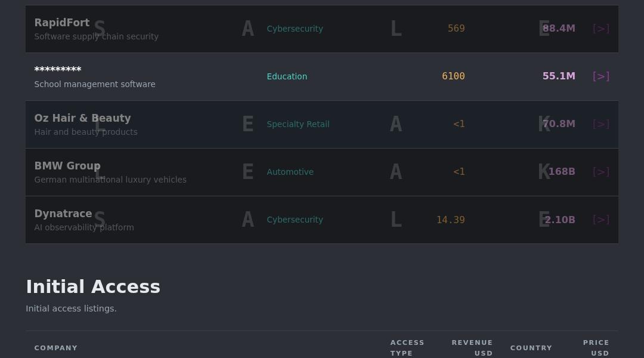Filter by Dynatrace's Cybersecurity tag
This screenshot has width=644, height=358.
coord(295,220)
